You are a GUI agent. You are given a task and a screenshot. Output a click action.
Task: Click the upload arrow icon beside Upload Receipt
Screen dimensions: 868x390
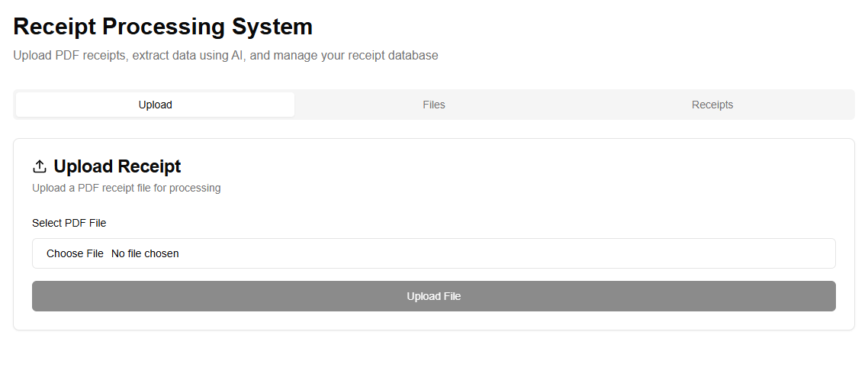40,166
